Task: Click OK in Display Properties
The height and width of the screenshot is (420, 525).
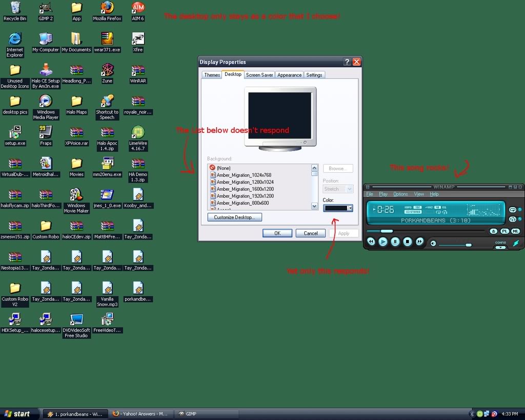Action: tap(277, 233)
